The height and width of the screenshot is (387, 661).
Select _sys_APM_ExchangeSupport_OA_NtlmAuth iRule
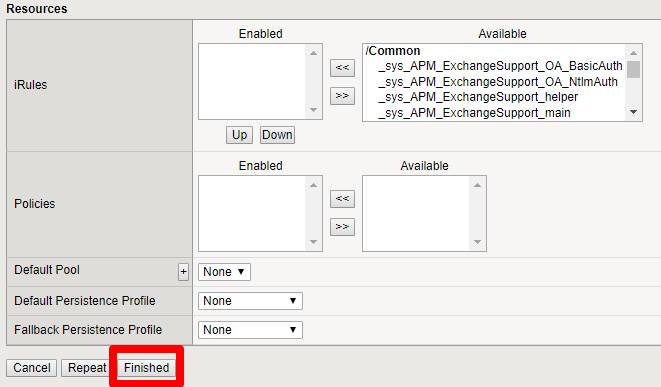(498, 82)
